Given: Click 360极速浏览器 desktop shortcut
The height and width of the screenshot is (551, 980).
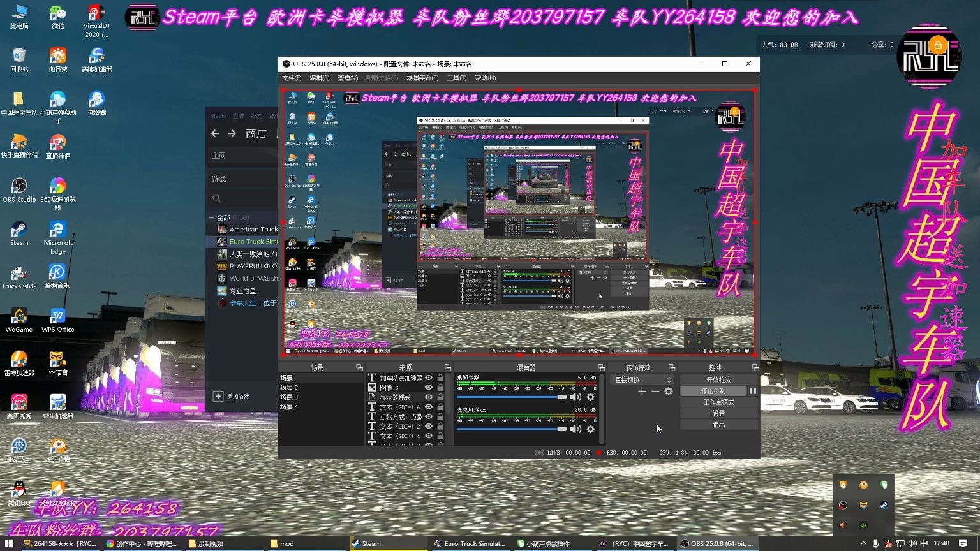Looking at the screenshot, I should [57, 194].
